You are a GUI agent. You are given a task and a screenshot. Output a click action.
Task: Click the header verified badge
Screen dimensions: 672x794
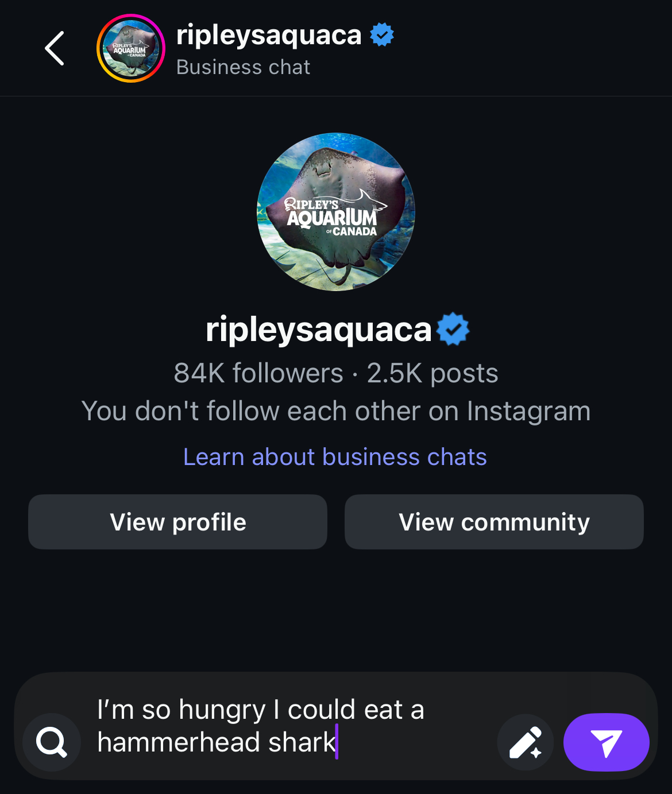382,35
